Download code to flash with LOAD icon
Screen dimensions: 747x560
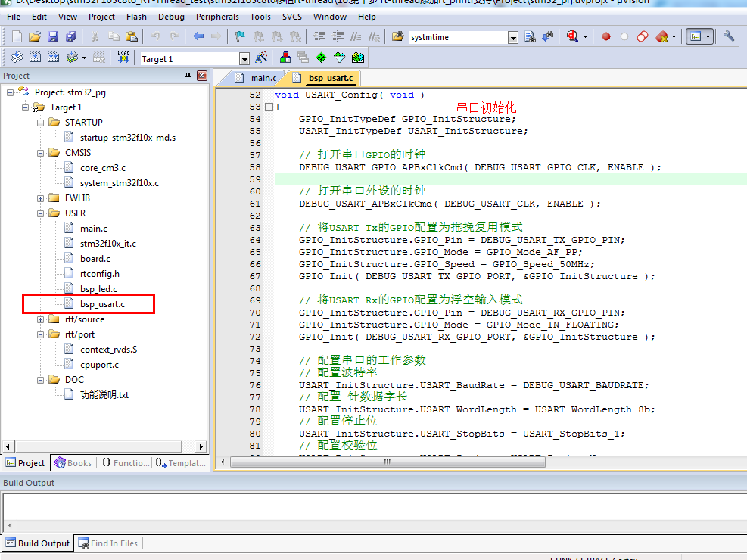coord(121,57)
